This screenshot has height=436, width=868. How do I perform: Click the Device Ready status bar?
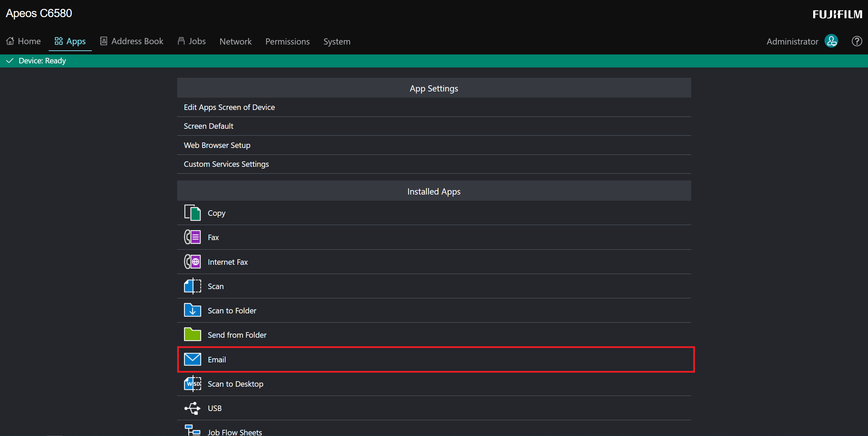coord(42,61)
